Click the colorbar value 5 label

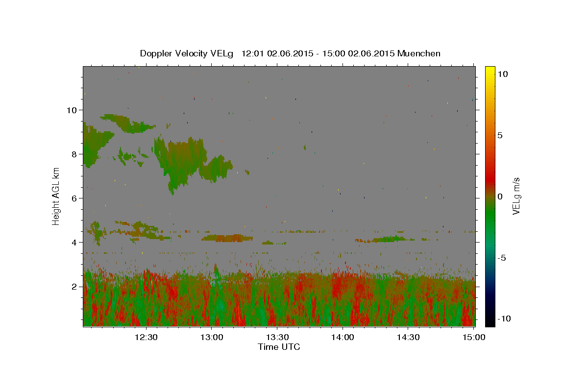(500, 135)
